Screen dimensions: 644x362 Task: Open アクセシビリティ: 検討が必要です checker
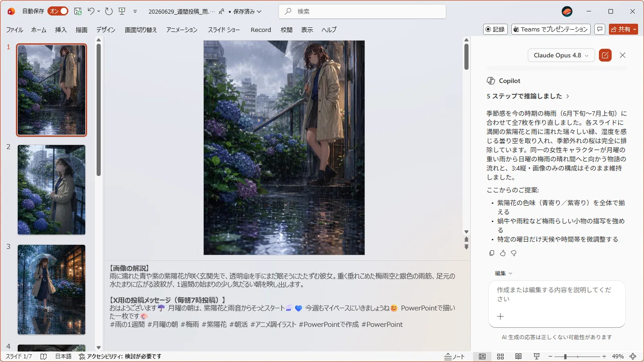pos(120,357)
